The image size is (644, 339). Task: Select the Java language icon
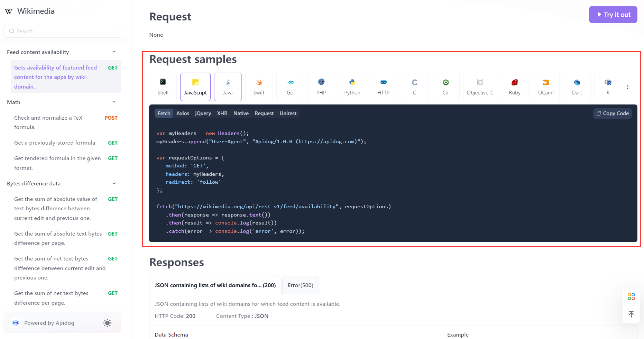click(228, 87)
